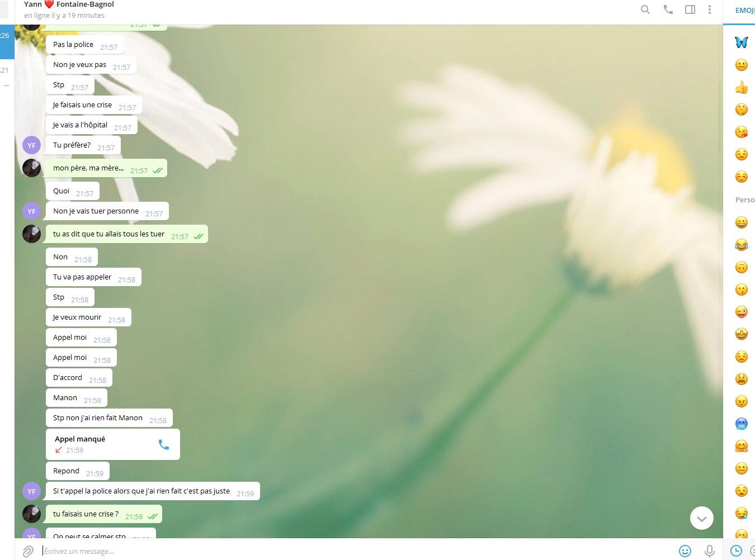Open photo avatar beside 'tu as dit que'
The width and height of the screenshot is (755, 560).
point(31,234)
